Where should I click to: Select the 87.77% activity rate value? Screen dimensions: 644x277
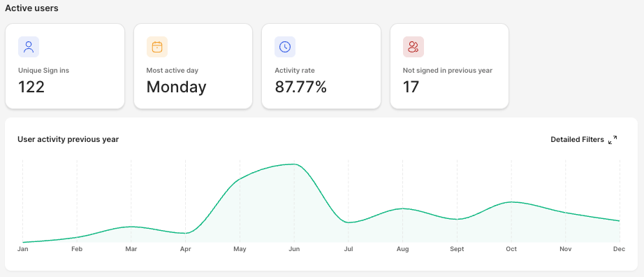tap(300, 87)
